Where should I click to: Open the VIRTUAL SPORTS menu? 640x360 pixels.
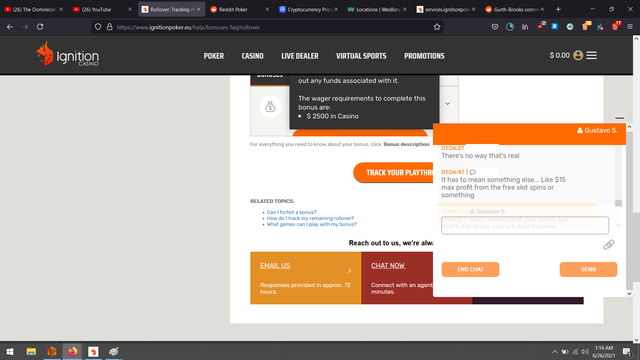pyautogui.click(x=361, y=56)
